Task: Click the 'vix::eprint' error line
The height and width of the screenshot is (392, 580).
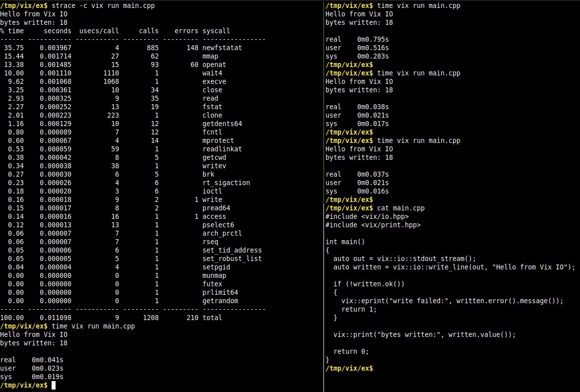Action: click(x=452, y=301)
